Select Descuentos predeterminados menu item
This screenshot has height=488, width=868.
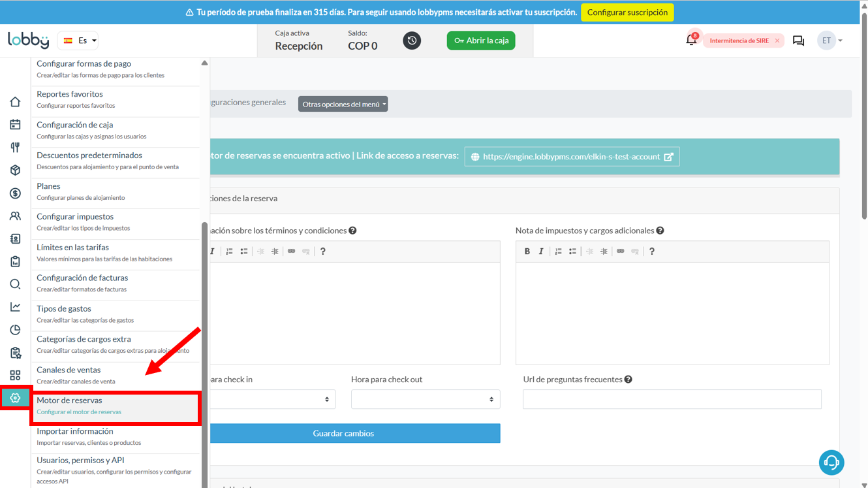point(116,161)
